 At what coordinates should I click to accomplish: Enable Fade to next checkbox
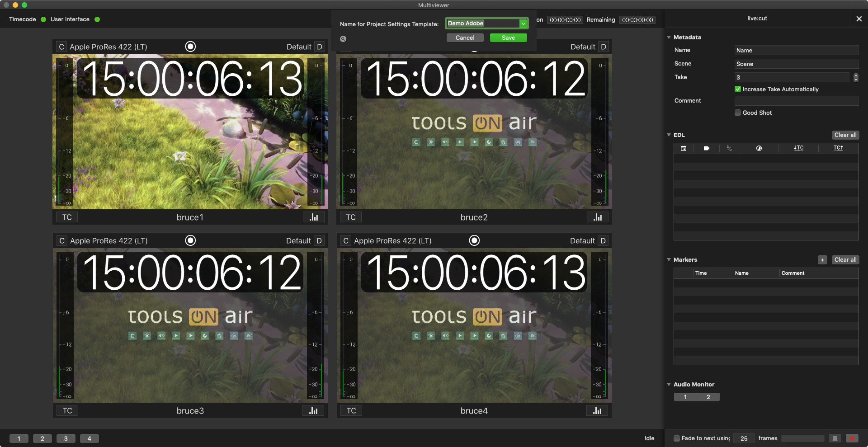click(677, 438)
